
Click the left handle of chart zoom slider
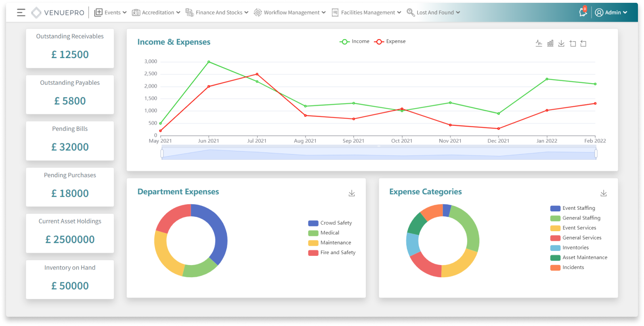point(162,153)
